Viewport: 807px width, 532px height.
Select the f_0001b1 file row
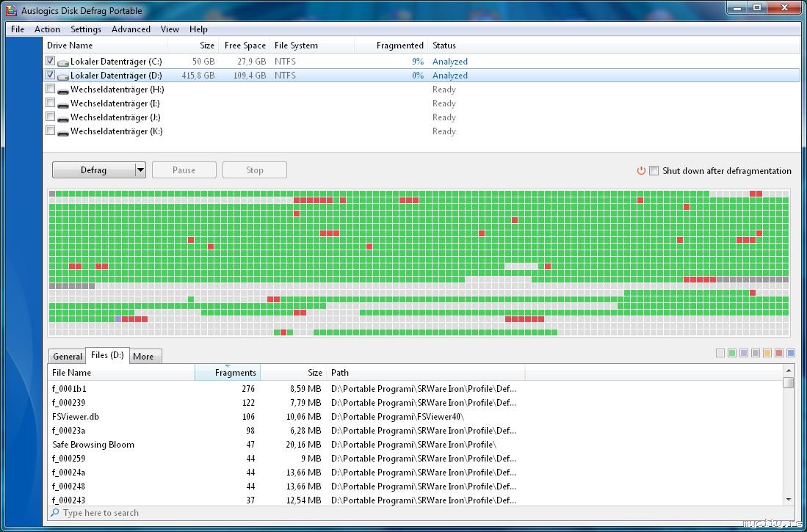point(415,388)
